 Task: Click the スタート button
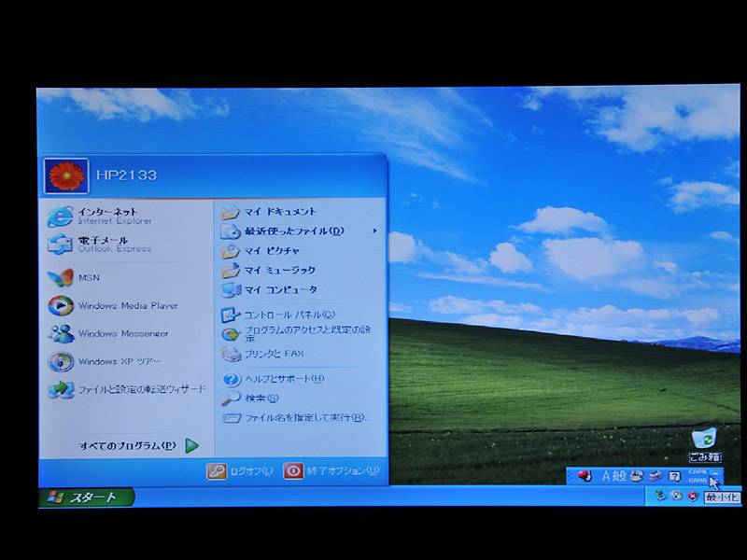tap(86, 497)
